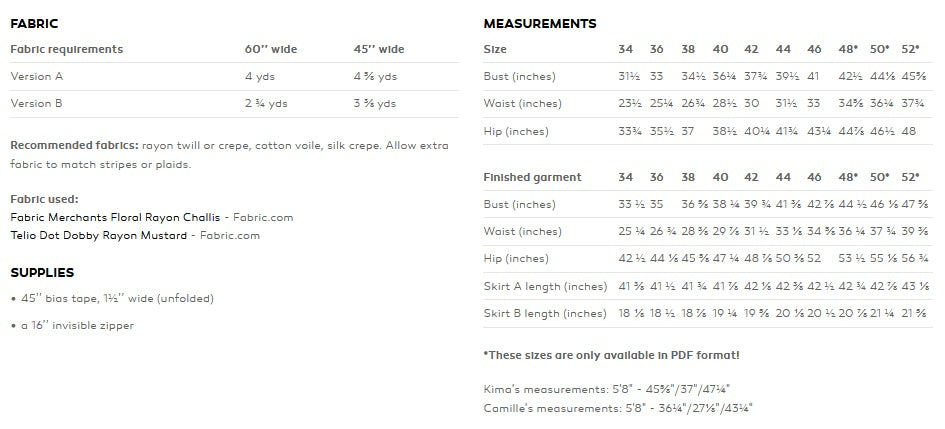
Task: Click size 52* in the Size header row
Action: (x=911, y=49)
